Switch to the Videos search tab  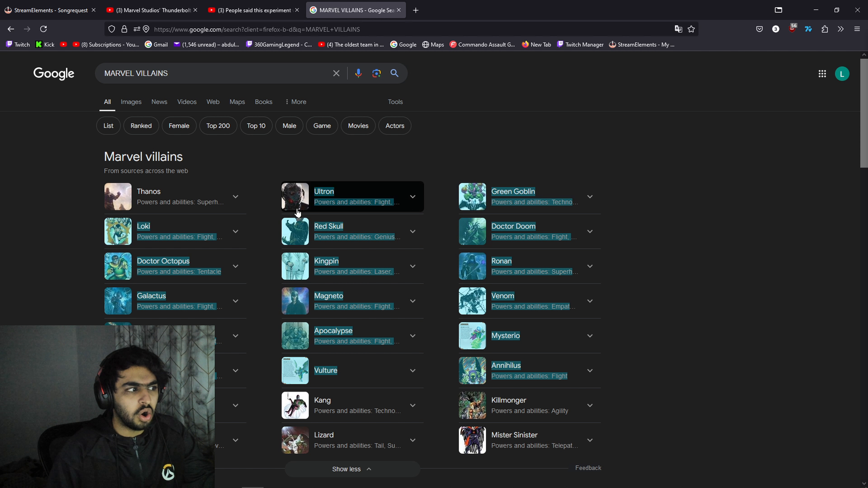click(187, 102)
